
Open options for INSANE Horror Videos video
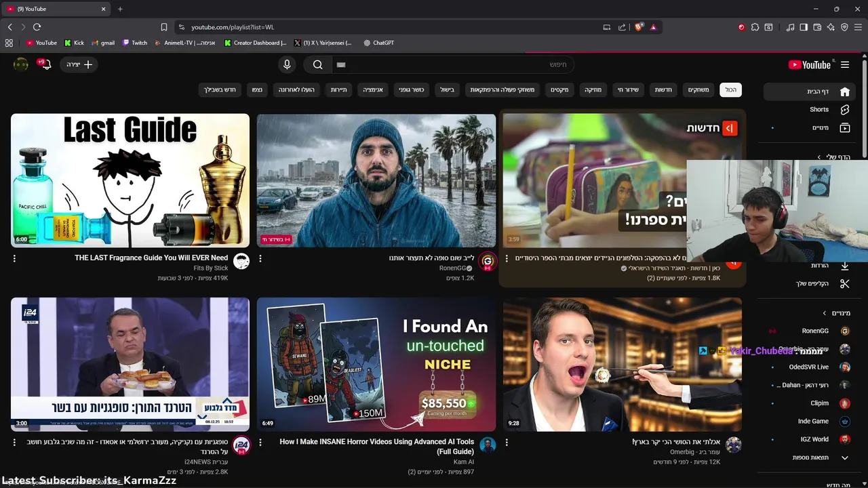coord(260,442)
